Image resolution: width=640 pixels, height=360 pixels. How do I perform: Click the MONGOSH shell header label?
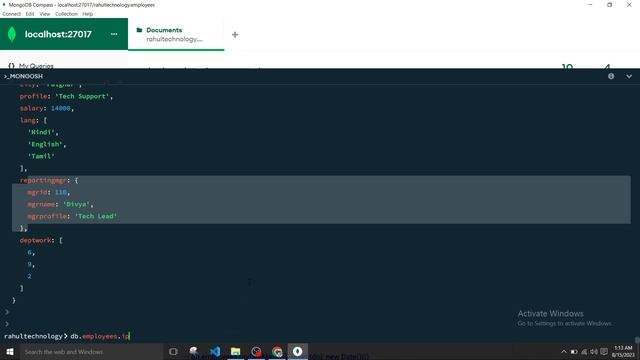(24, 76)
